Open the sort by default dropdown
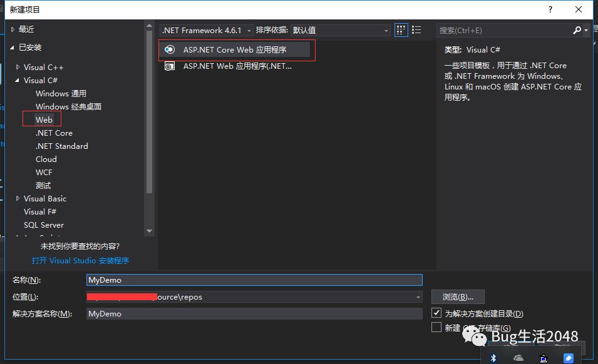 (x=340, y=30)
